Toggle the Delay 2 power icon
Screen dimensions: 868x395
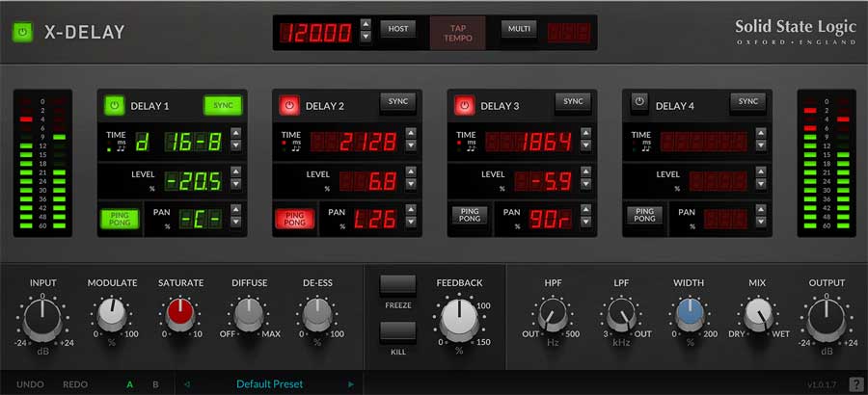(289, 105)
